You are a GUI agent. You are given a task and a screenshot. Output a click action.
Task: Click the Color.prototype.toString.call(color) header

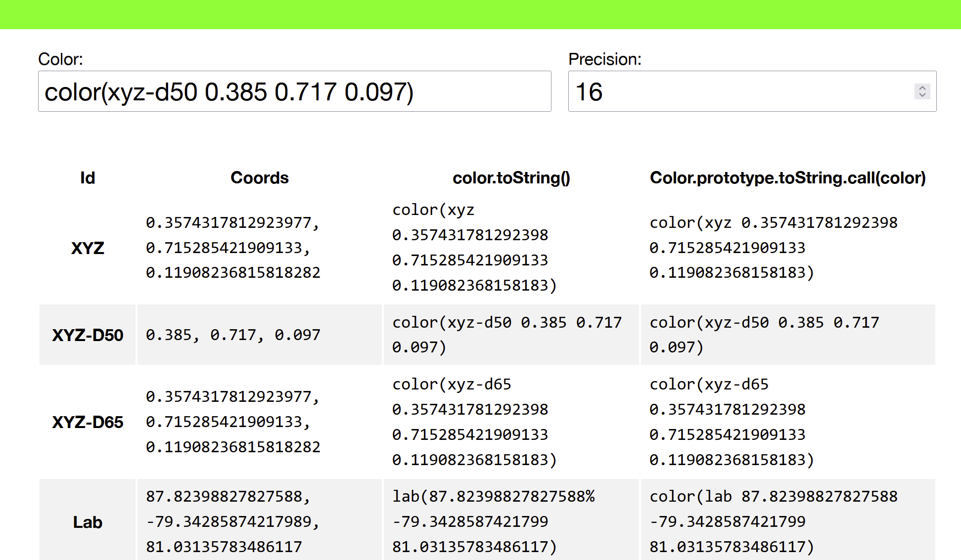click(x=788, y=177)
